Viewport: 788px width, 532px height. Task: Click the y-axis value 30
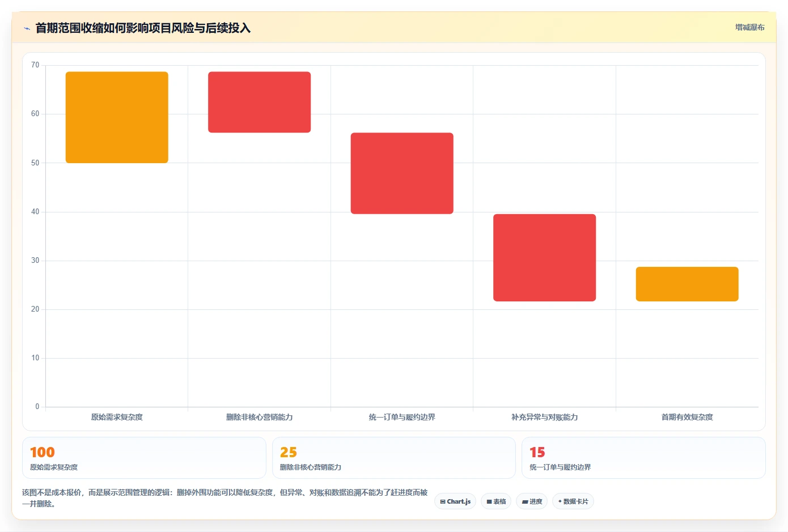click(35, 261)
